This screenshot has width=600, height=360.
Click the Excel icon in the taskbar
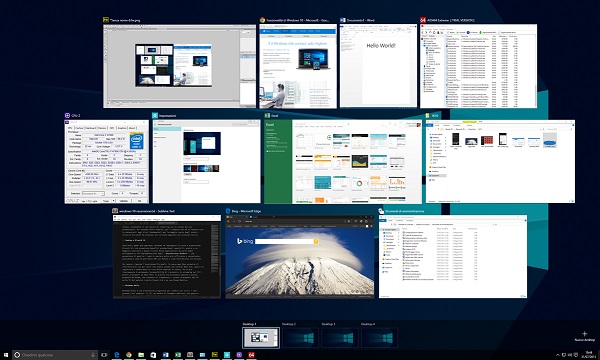click(x=178, y=355)
